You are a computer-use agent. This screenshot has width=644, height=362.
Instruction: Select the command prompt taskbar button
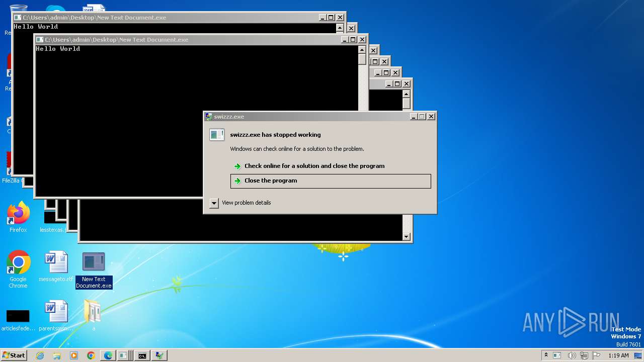142,355
